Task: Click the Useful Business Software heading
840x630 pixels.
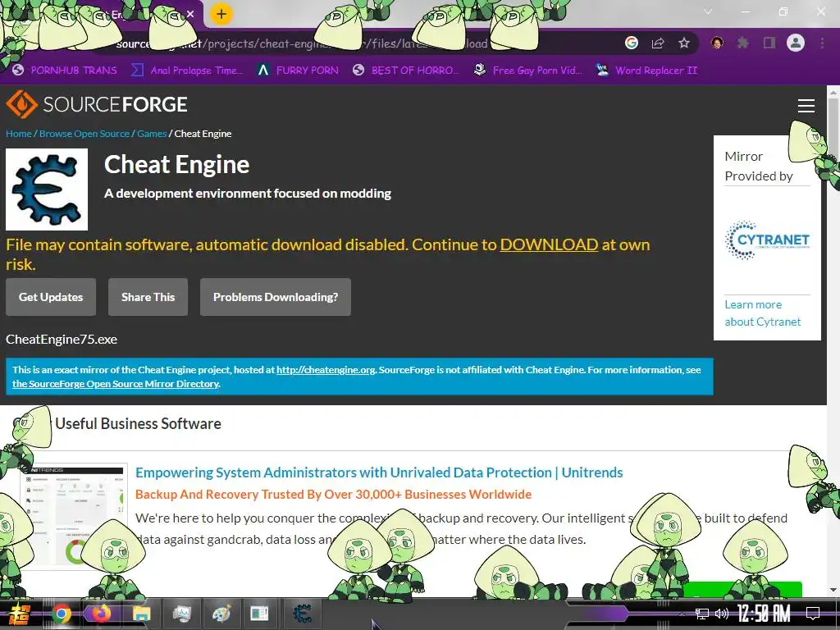Action: [138, 424]
